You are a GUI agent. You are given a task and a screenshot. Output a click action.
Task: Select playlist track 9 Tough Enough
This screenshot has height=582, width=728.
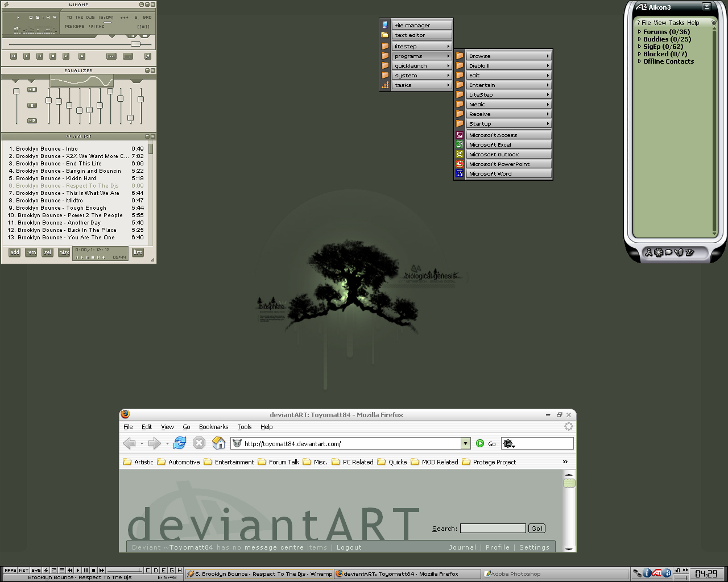pos(75,208)
